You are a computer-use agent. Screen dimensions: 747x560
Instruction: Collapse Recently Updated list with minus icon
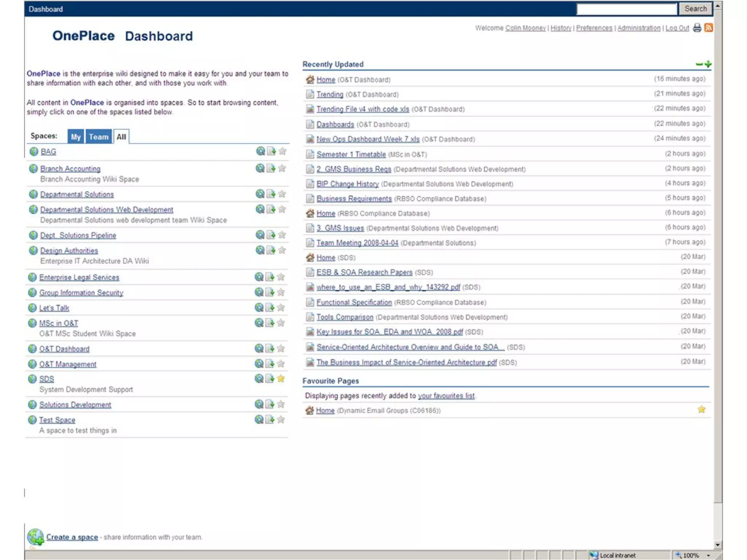[x=699, y=64]
